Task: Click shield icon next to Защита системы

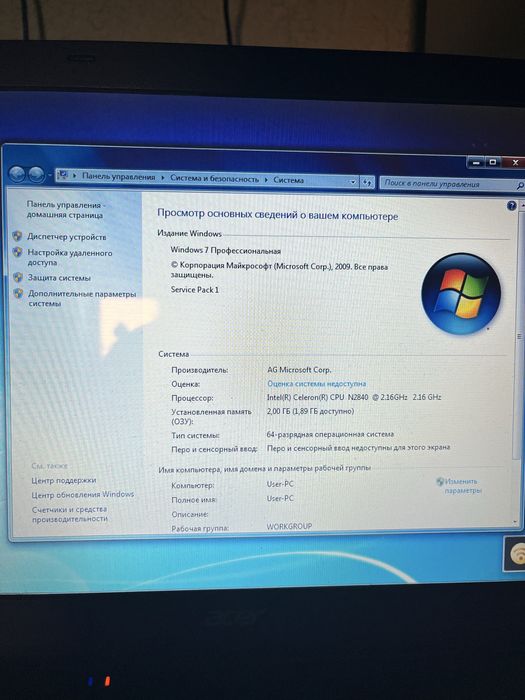Action: (x=18, y=277)
